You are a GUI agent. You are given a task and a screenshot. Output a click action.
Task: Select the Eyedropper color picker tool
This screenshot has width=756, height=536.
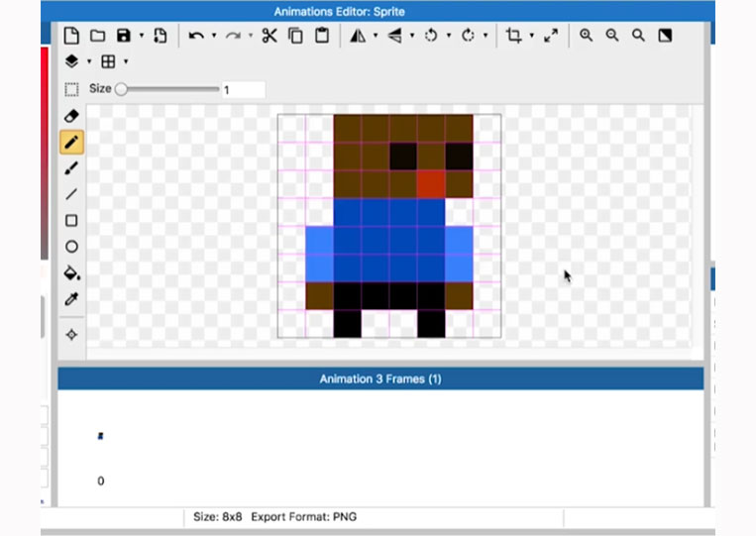[71, 299]
